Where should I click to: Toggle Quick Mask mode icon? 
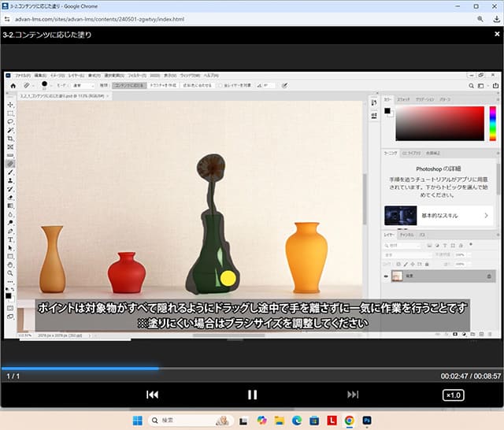tap(10, 308)
